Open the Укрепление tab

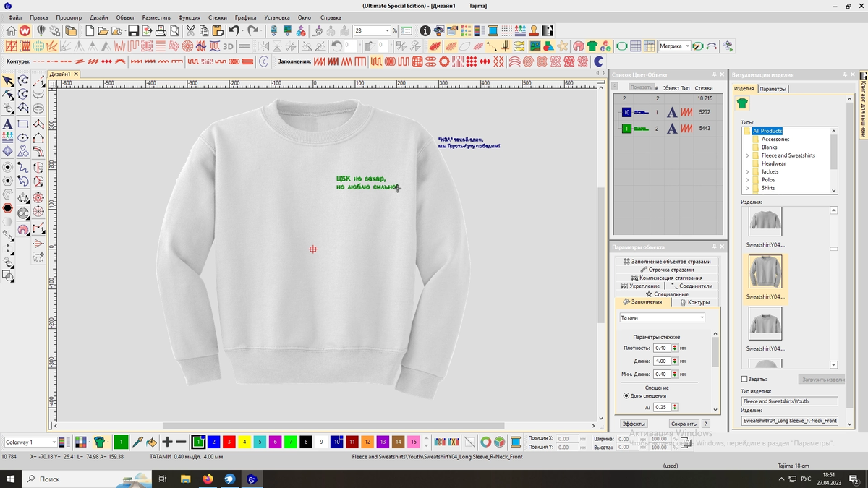tap(640, 286)
